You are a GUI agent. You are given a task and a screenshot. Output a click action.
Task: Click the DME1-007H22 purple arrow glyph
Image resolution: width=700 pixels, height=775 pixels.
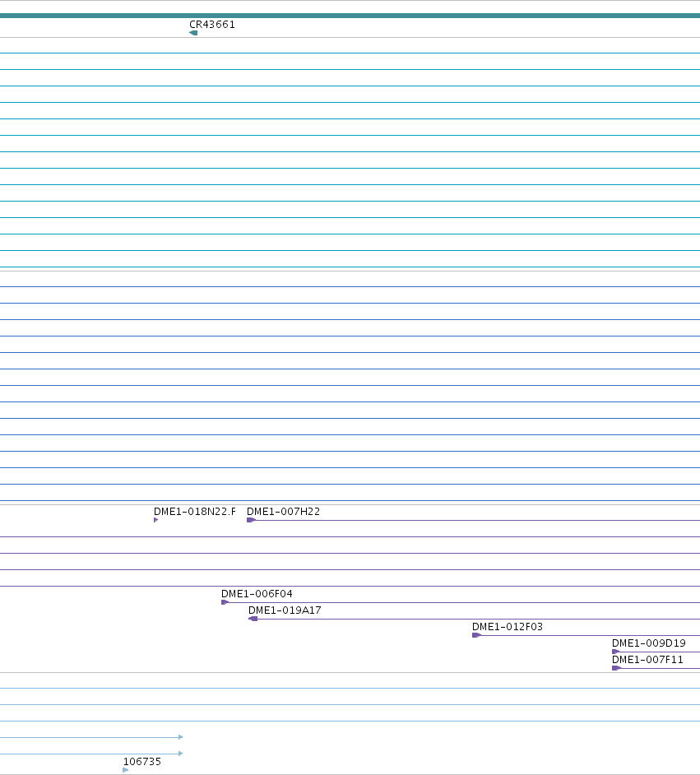point(251,520)
